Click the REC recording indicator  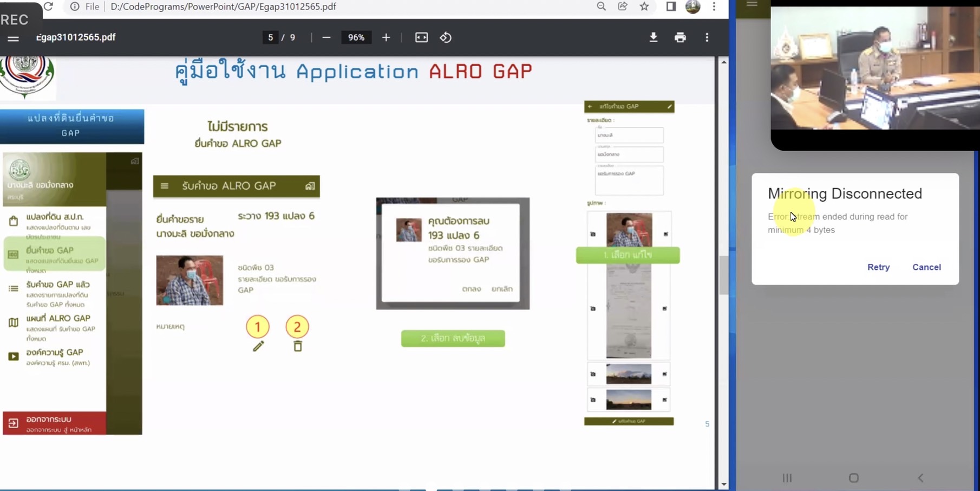click(x=15, y=20)
